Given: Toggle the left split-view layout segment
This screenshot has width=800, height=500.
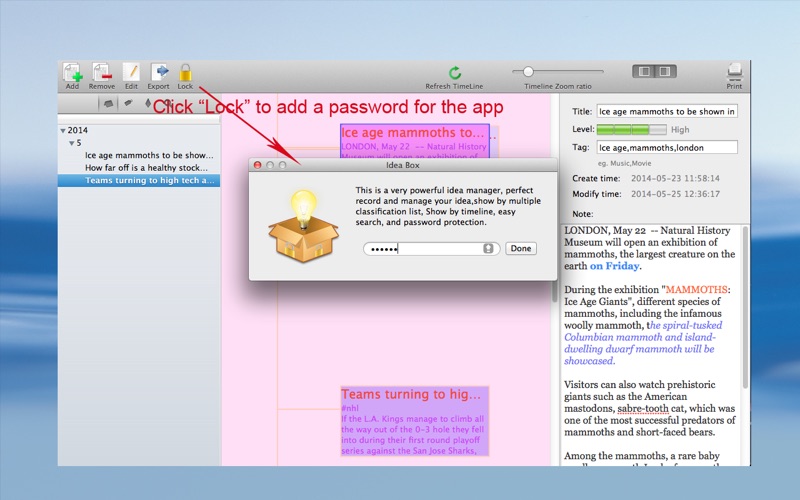Looking at the screenshot, I should tap(644, 71).
